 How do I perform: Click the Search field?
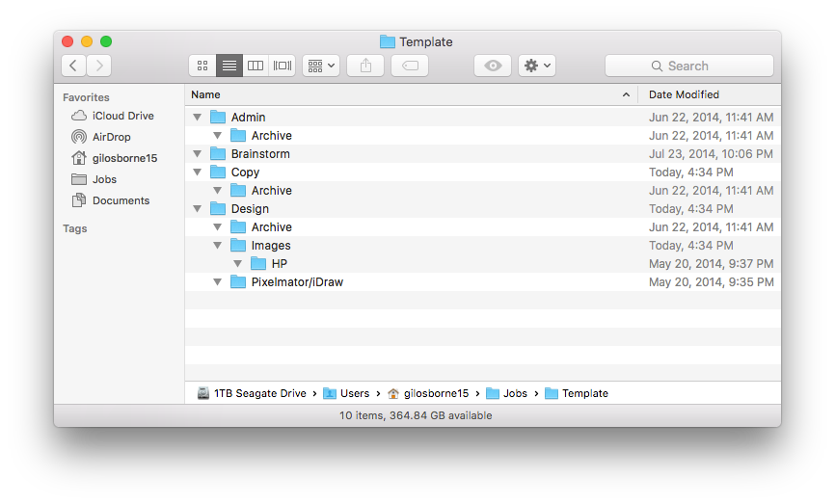click(x=689, y=66)
